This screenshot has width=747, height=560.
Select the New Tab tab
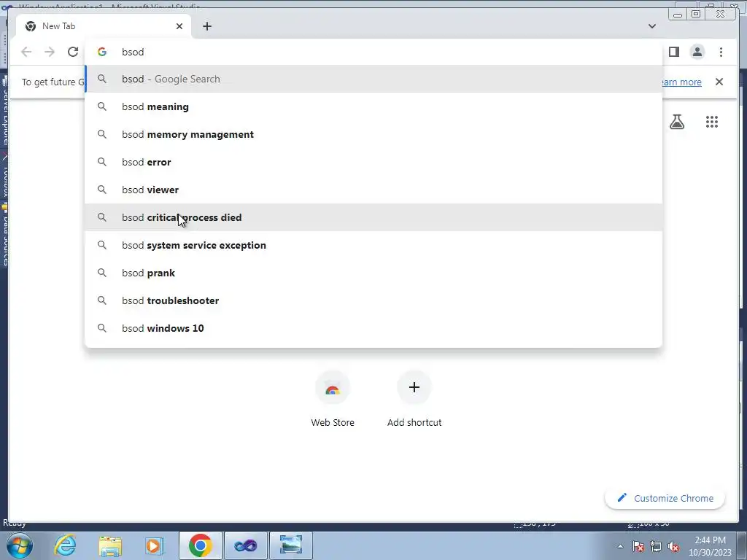[x=104, y=26]
